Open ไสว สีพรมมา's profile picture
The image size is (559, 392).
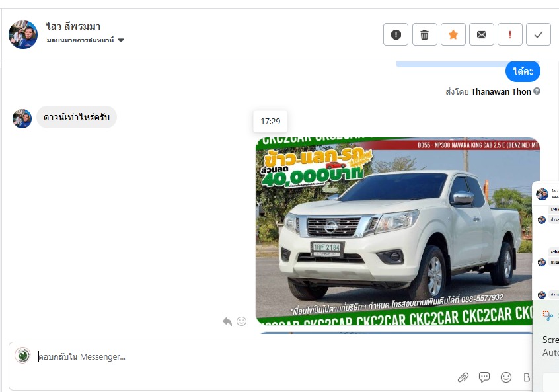click(23, 34)
